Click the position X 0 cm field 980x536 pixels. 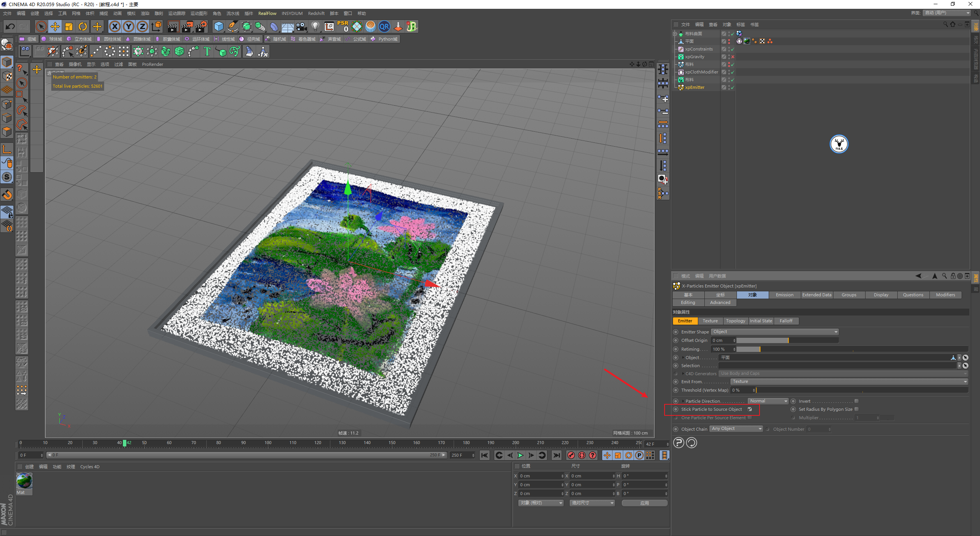[x=541, y=476]
